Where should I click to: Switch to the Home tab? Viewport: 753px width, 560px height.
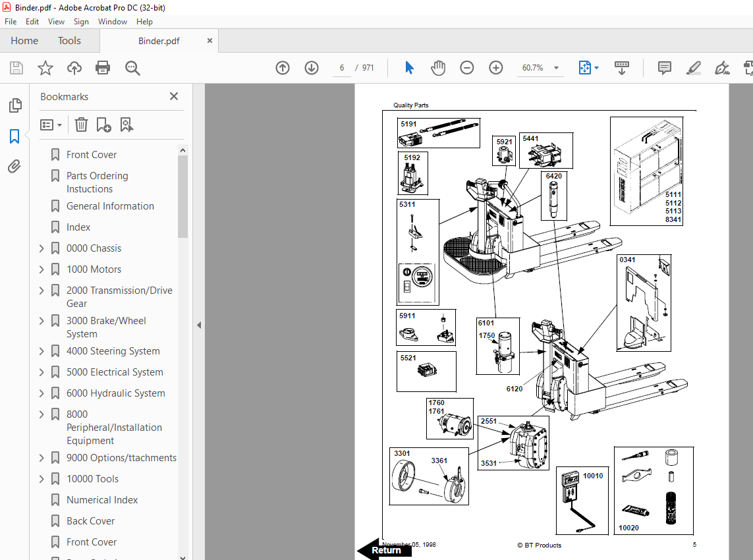(x=24, y=41)
